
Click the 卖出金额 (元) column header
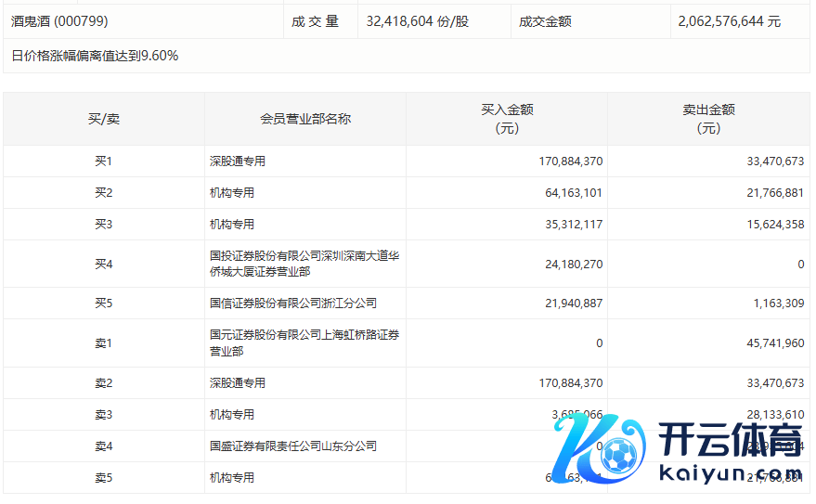(x=708, y=119)
